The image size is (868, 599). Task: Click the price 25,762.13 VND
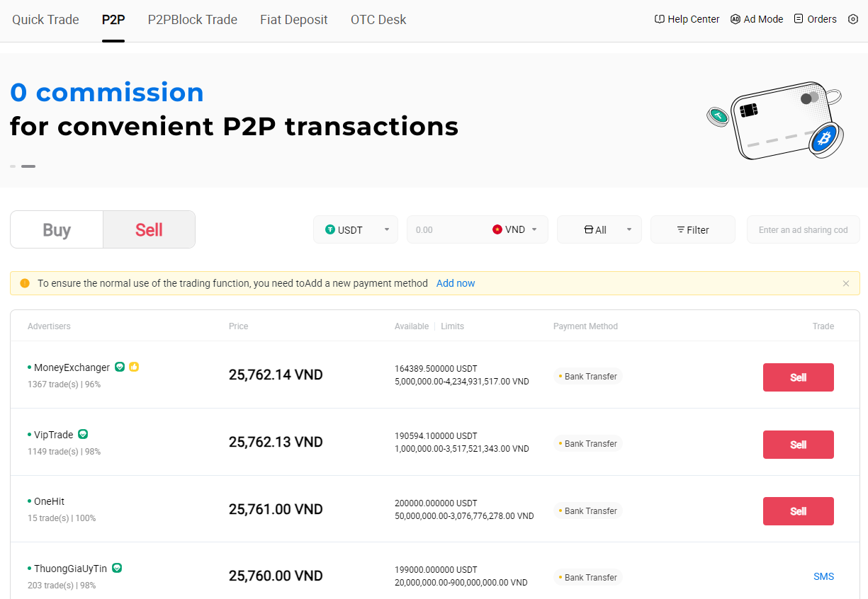coord(276,442)
